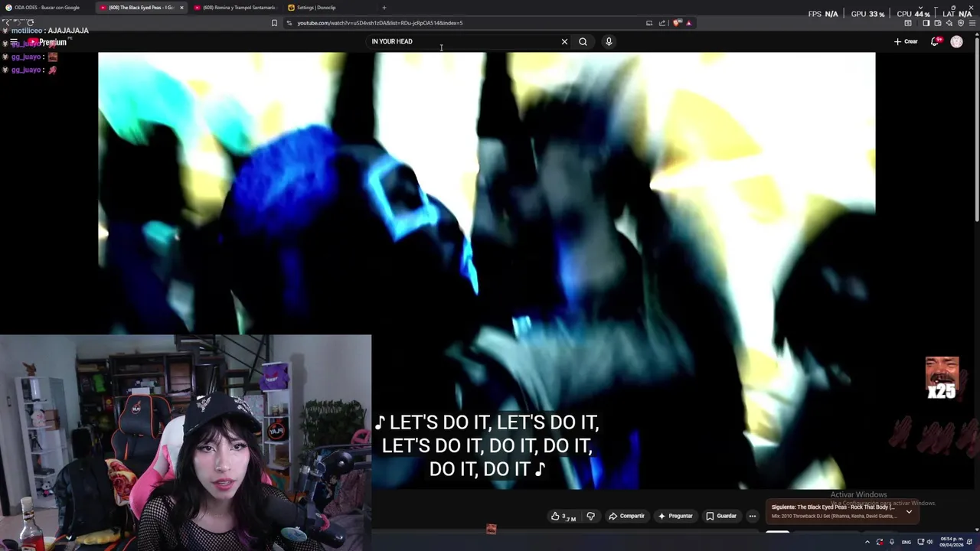Open the YouTube account avatar menu
The height and width of the screenshot is (551, 980).
(x=956, y=41)
